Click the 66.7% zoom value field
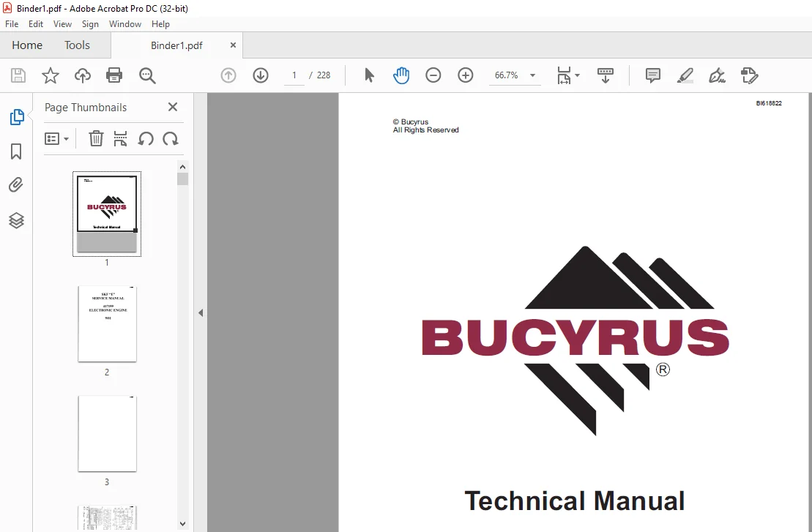 click(507, 75)
